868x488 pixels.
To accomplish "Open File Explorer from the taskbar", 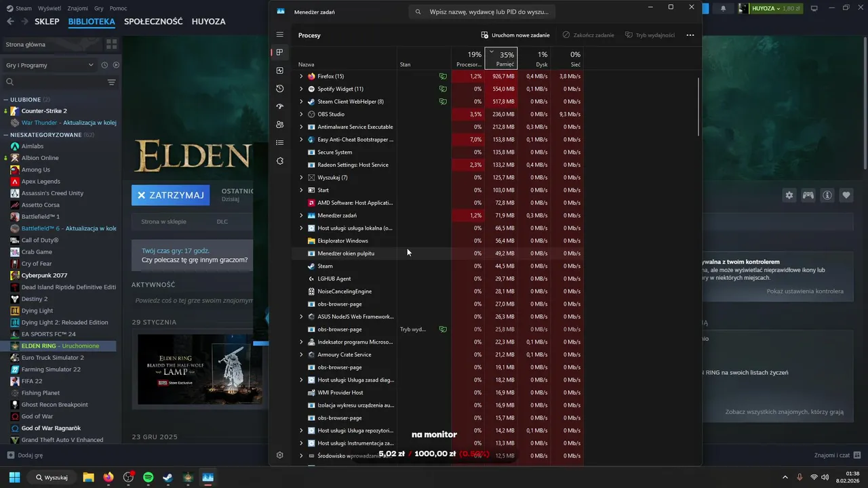I will pos(88,477).
